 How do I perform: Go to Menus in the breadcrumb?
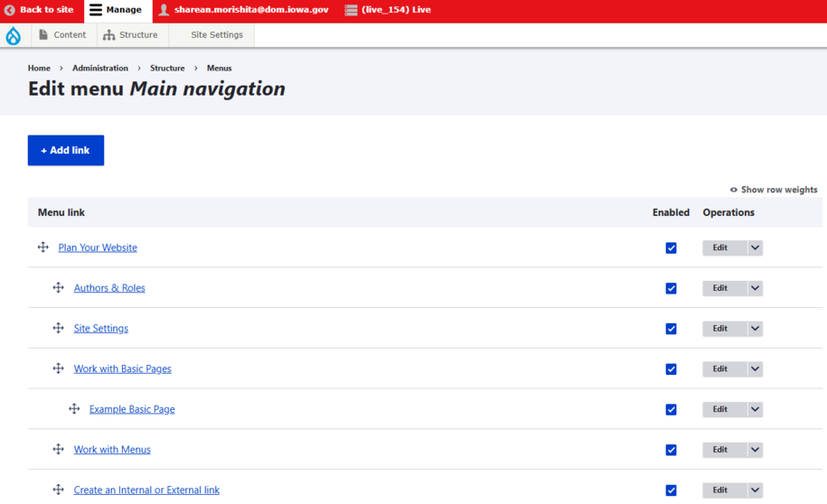[219, 68]
